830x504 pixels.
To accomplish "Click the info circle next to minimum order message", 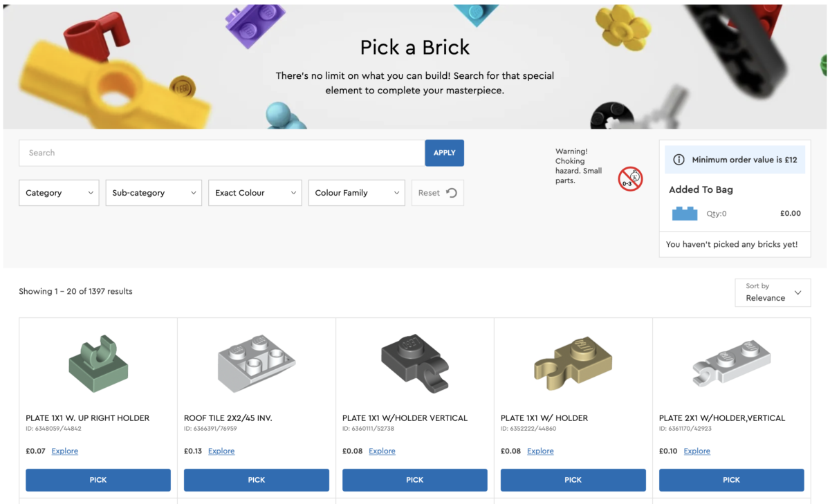I will pyautogui.click(x=677, y=159).
